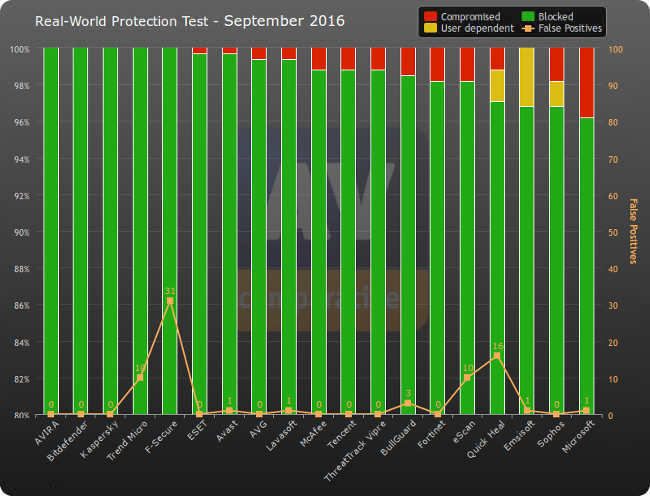Click Sophos's yellow User dependent segment
The image size is (650, 496).
coord(556,94)
